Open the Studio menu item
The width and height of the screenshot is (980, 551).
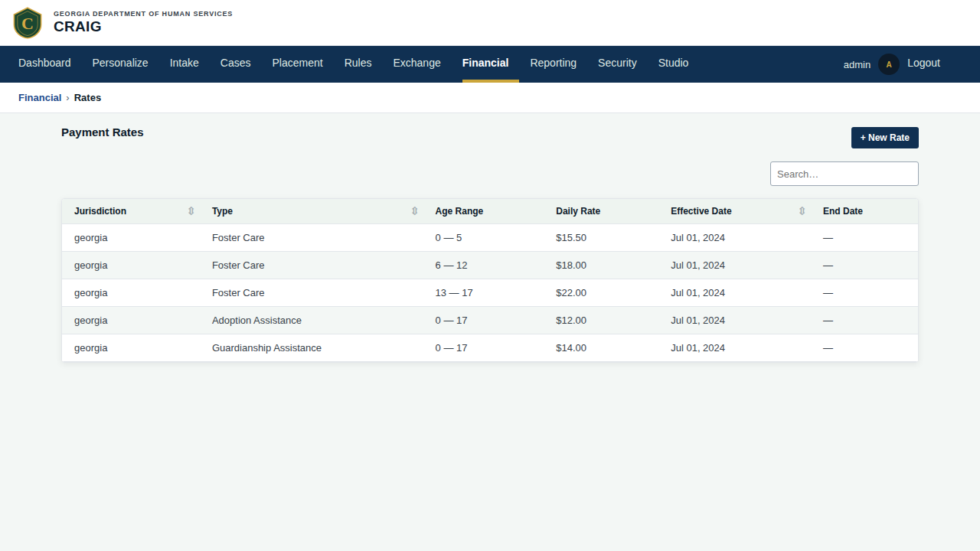coord(674,63)
